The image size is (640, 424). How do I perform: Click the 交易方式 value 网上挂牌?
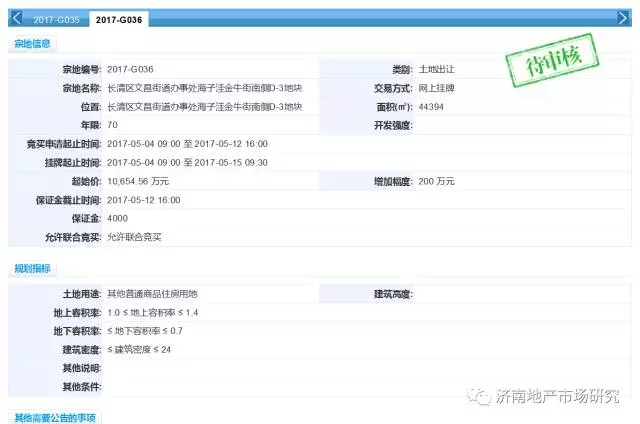click(436, 88)
